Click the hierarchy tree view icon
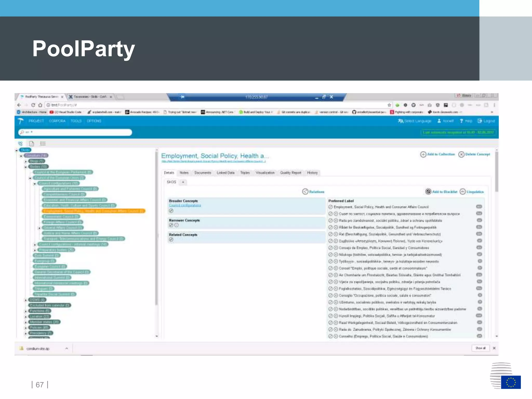This screenshot has height=399, width=532. point(20,143)
